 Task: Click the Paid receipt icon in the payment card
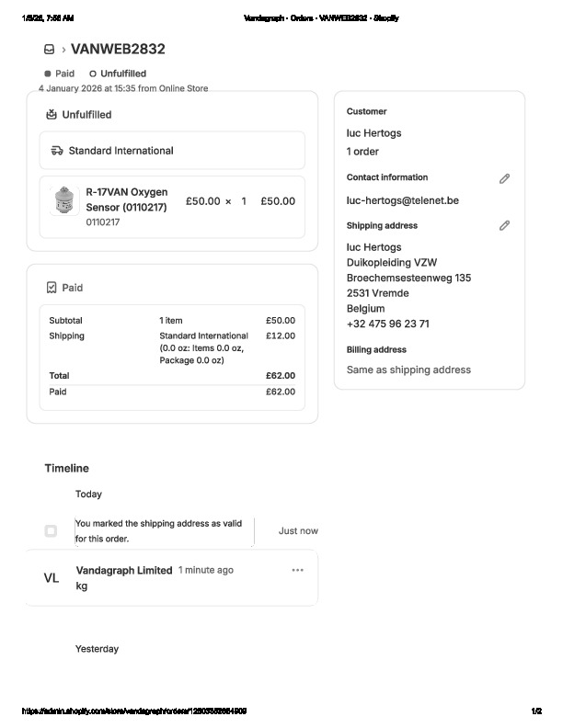(x=52, y=288)
